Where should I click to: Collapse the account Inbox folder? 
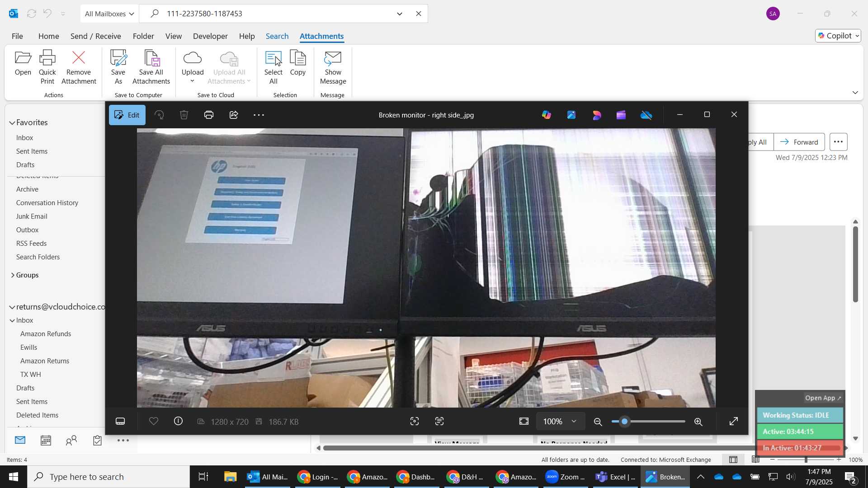point(12,320)
